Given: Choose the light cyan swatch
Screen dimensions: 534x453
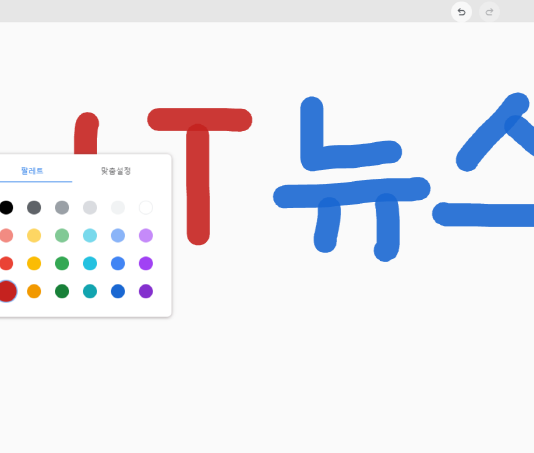Looking at the screenshot, I should pyautogui.click(x=90, y=235).
